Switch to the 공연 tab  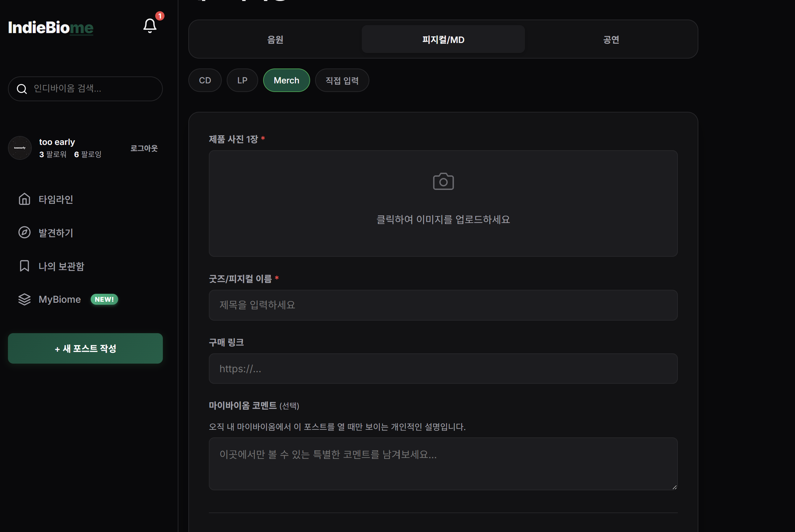611,39
